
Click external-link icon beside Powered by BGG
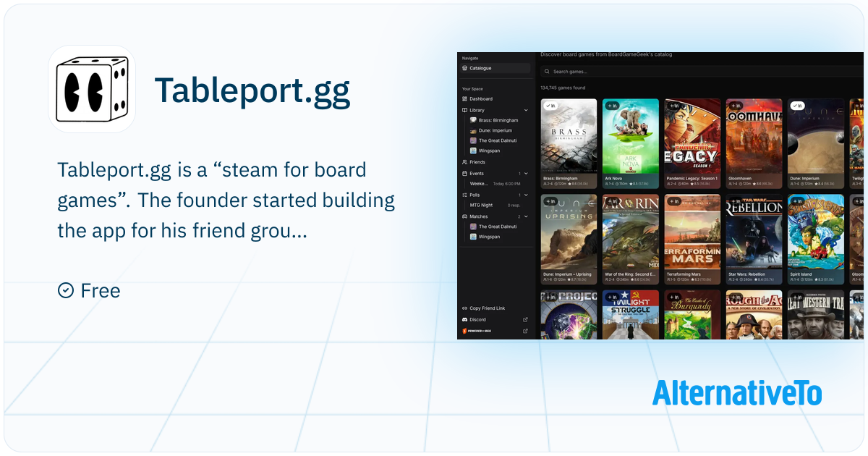tap(526, 331)
